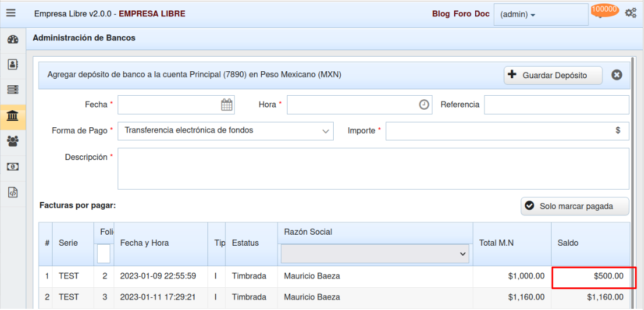The image size is (644, 310).
Task: Close the add deposit panel
Action: [617, 75]
